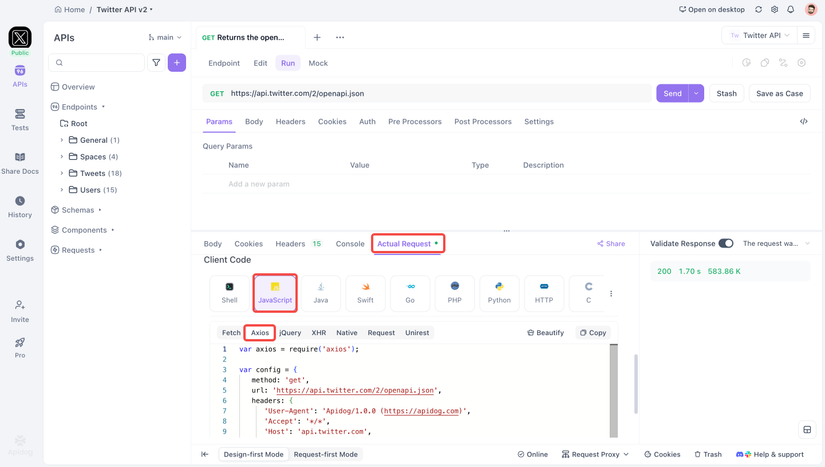Switch to the Mock tab

point(318,63)
